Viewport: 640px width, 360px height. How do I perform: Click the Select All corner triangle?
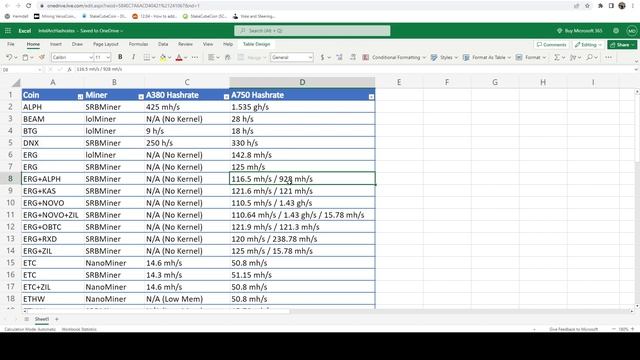click(x=16, y=82)
